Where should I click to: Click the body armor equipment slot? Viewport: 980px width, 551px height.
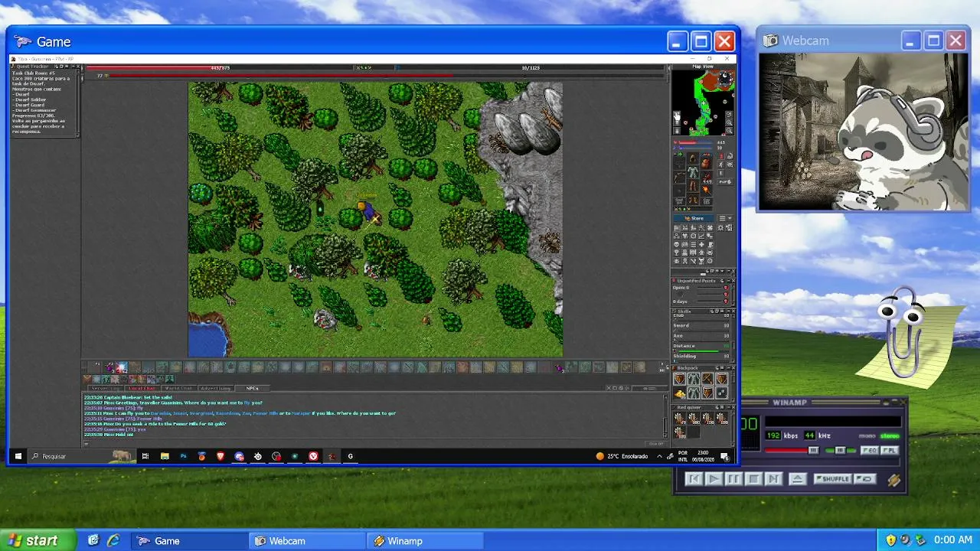pos(693,172)
